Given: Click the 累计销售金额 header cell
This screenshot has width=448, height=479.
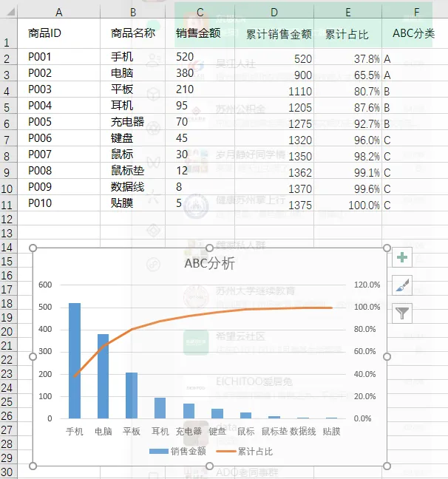Looking at the screenshot, I should 274,33.
